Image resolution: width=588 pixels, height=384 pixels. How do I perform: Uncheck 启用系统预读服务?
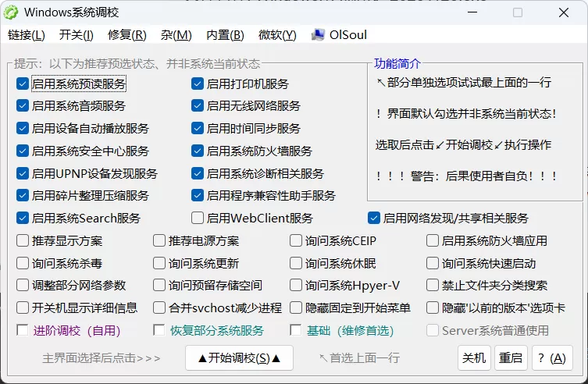coord(23,84)
